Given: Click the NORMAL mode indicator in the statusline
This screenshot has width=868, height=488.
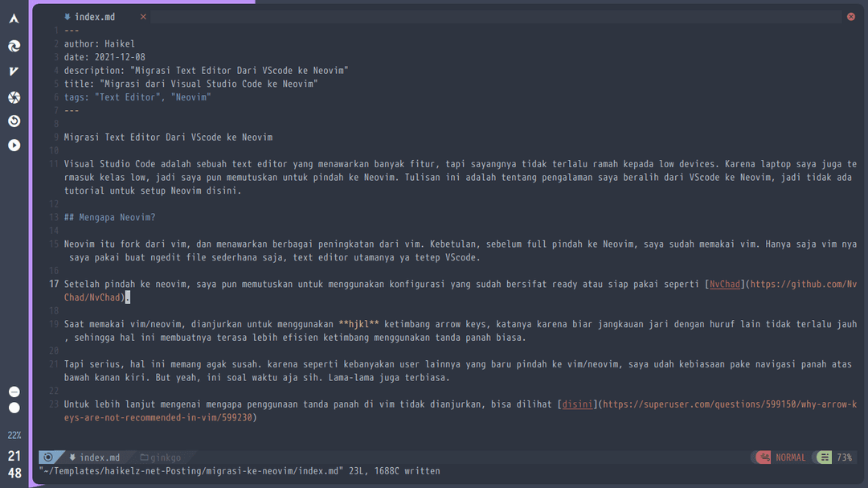Looking at the screenshot, I should (791, 457).
